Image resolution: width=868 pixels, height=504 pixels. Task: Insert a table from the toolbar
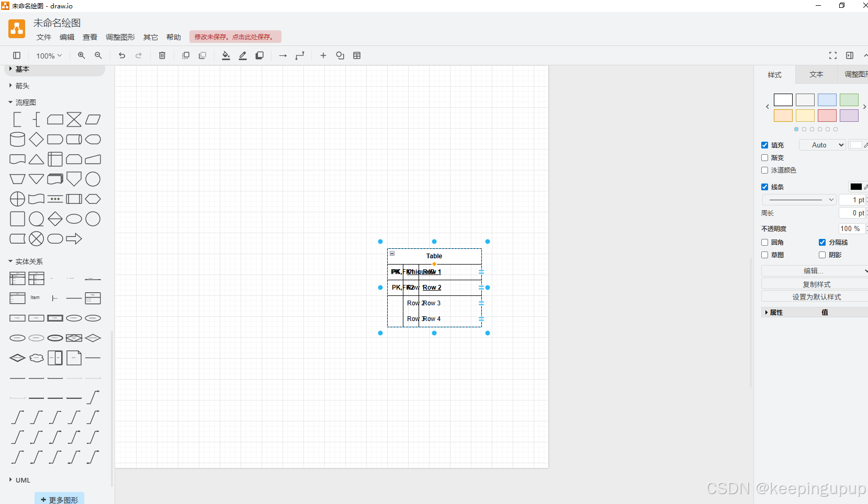(357, 55)
